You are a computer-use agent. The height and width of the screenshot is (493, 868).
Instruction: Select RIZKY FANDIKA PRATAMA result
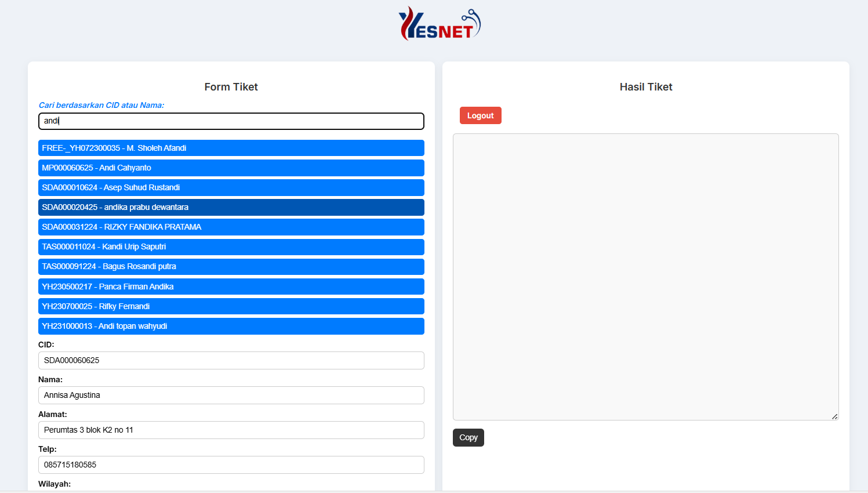click(231, 227)
